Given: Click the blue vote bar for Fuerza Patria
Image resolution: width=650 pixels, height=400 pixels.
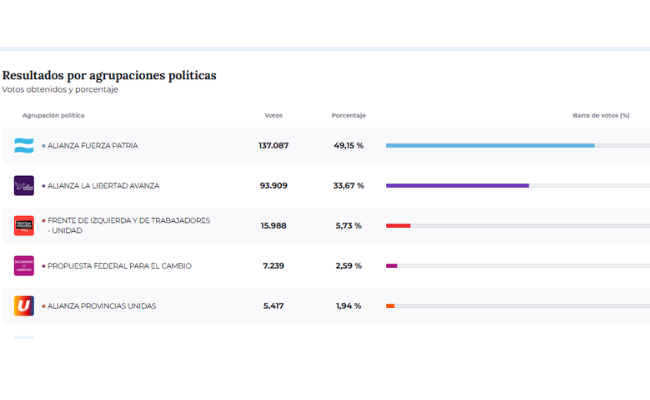Looking at the screenshot, I should click(490, 146).
